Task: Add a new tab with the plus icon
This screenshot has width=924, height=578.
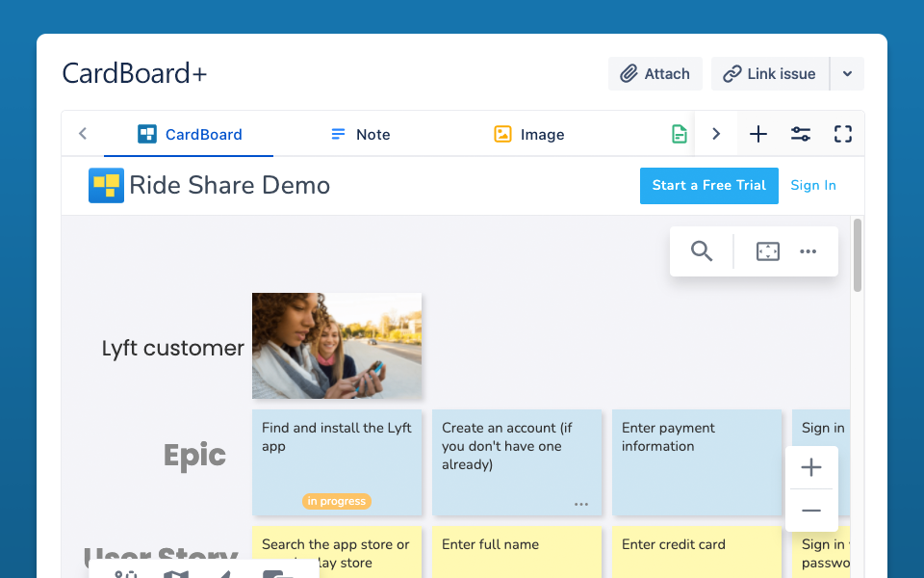Action: pyautogui.click(x=758, y=135)
